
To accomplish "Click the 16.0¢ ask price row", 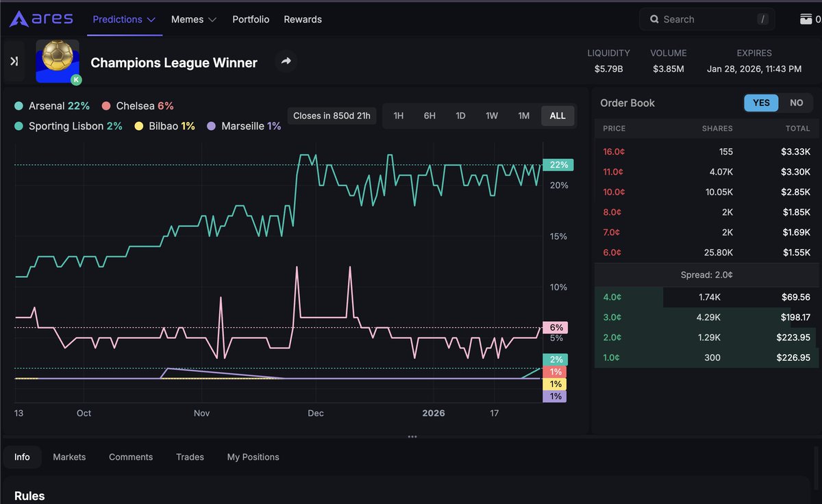I will coord(706,151).
